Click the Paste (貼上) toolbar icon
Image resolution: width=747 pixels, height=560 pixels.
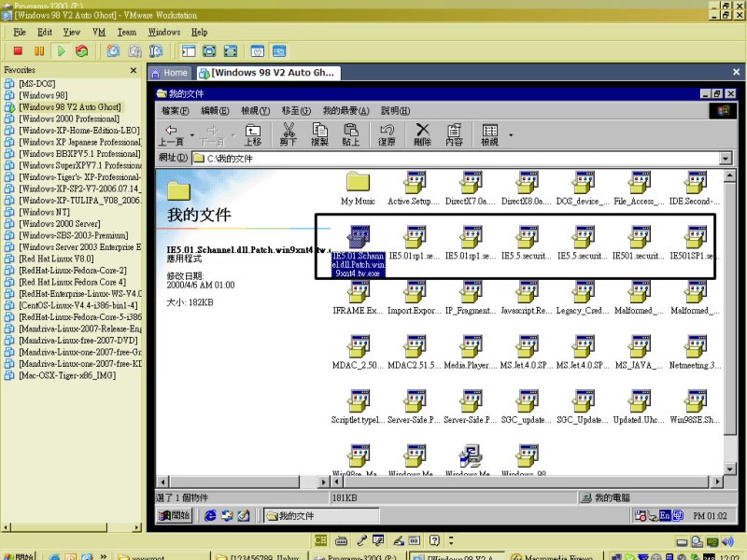pos(351,134)
